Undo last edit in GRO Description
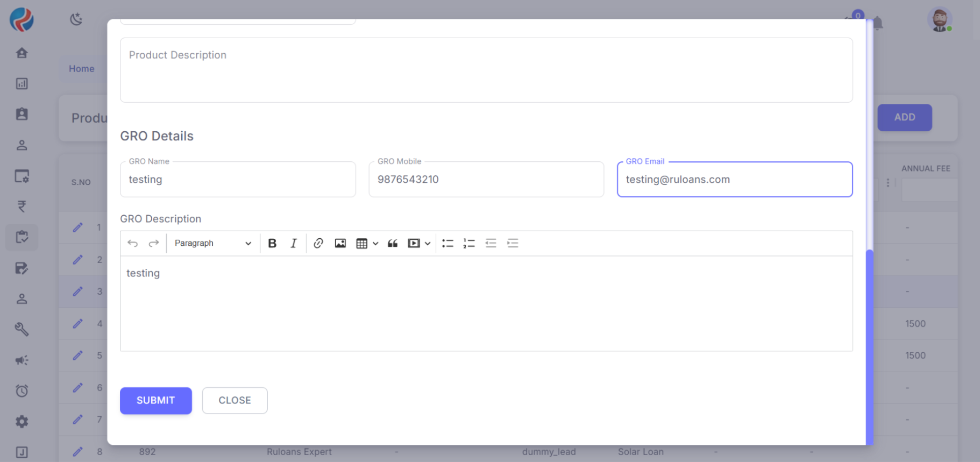The width and height of the screenshot is (980, 462). (132, 243)
